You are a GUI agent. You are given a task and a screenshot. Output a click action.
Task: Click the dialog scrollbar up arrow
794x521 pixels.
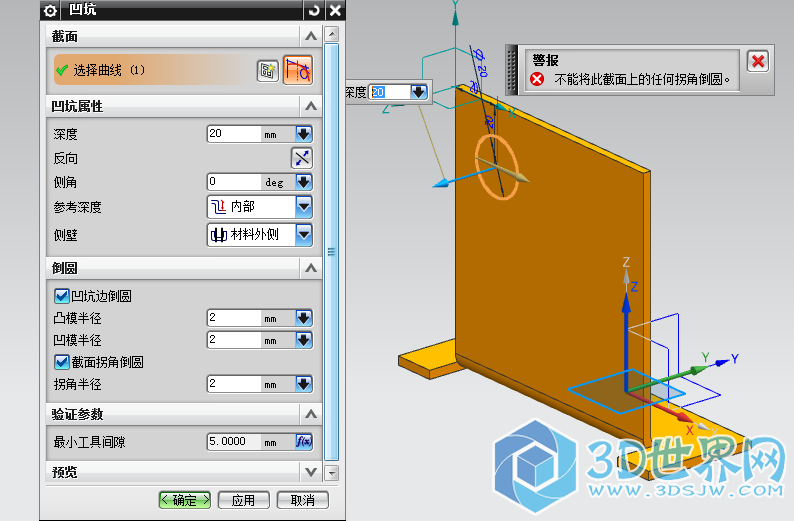point(332,34)
